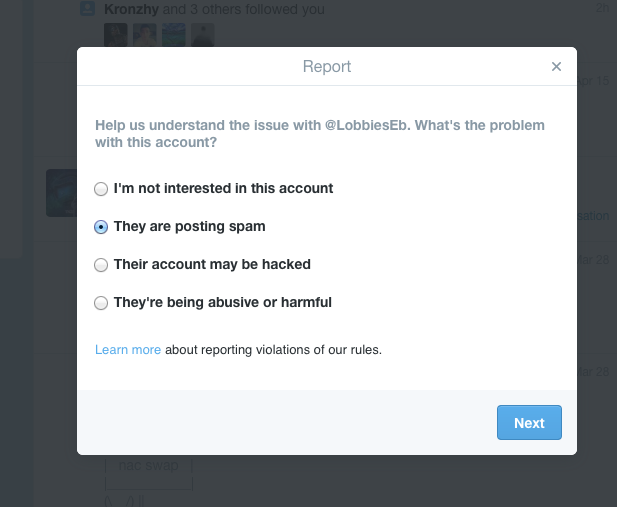Click the 2h notification timestamp

point(602,7)
